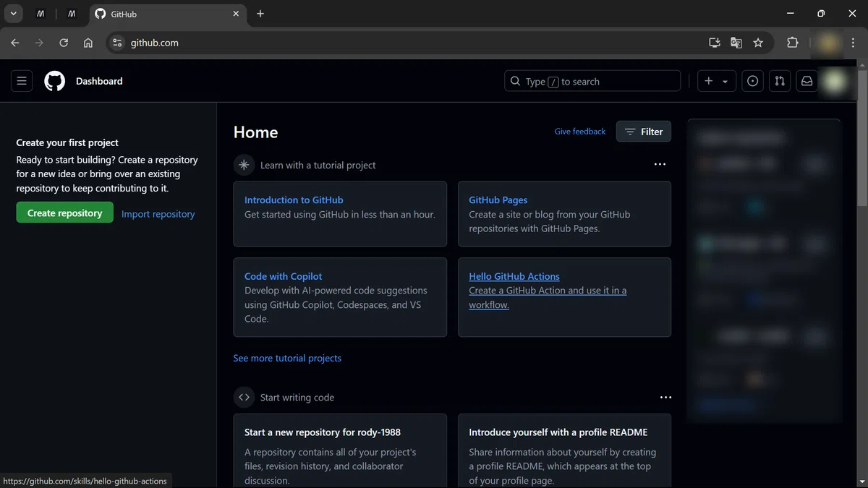The height and width of the screenshot is (488, 868).
Task: Open the GitHub Pages tutorial link
Action: 498,200
